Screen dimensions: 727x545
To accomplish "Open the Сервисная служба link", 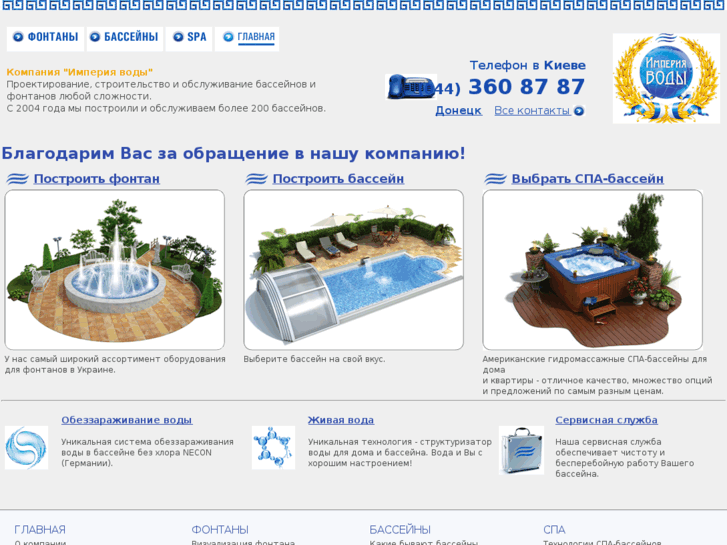I will (x=606, y=420).
